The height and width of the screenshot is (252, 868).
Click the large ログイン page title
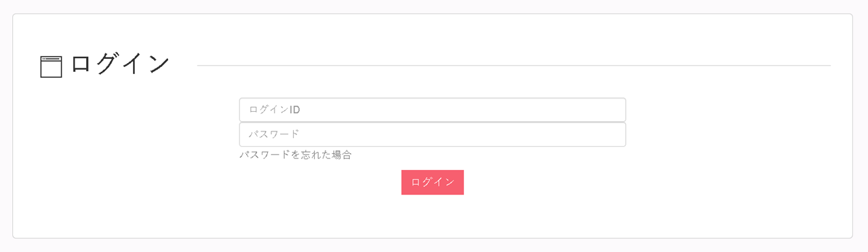(x=120, y=64)
